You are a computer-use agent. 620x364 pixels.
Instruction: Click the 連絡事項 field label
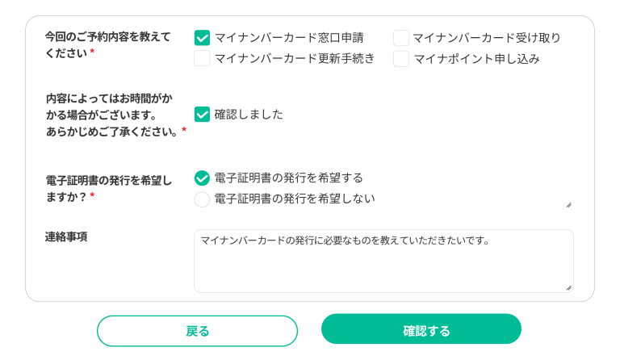[x=66, y=237]
